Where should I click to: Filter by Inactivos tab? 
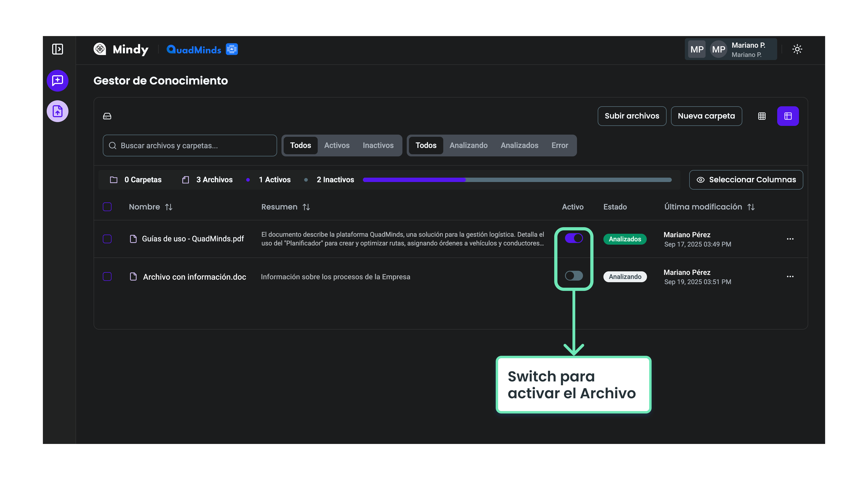[x=378, y=145]
